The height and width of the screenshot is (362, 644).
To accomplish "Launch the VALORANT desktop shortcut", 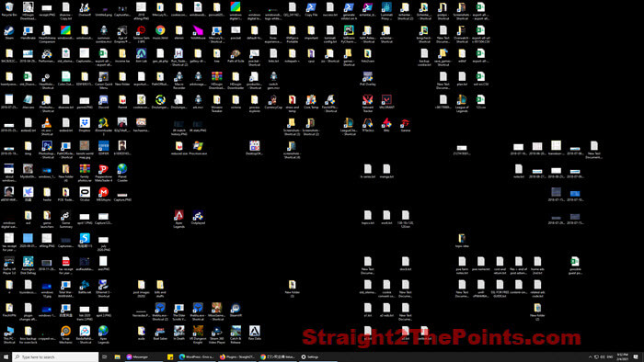I will (x=386, y=102).
